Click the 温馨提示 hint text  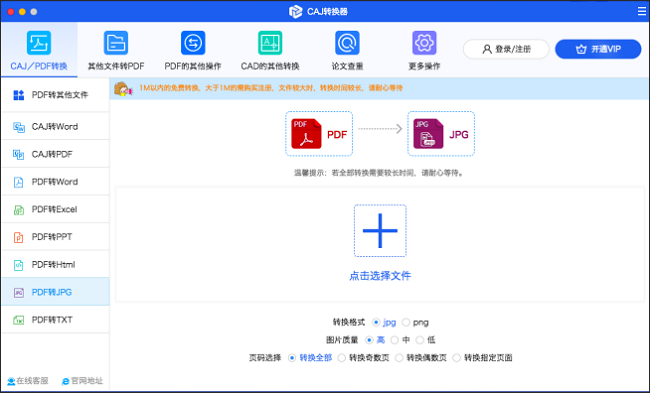(x=380, y=173)
